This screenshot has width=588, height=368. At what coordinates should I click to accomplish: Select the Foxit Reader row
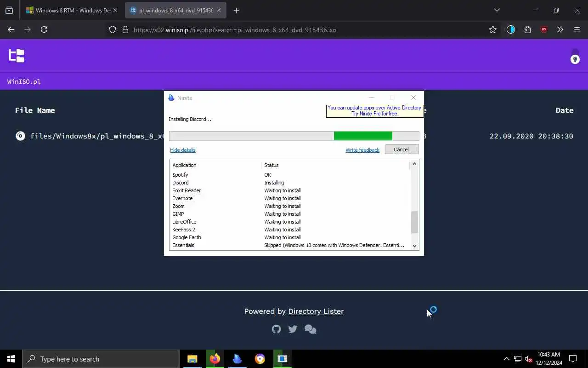[x=290, y=190]
